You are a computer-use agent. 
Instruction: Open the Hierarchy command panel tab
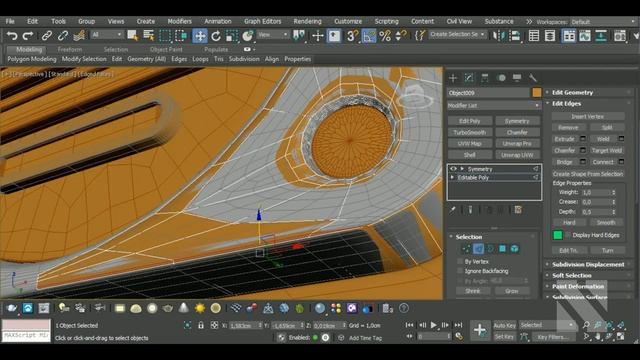pyautogui.click(x=484, y=78)
